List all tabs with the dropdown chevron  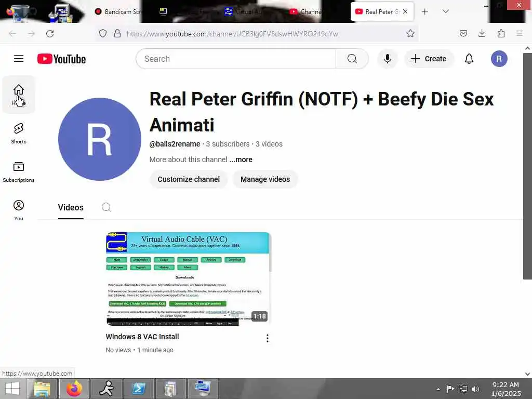coord(445,11)
